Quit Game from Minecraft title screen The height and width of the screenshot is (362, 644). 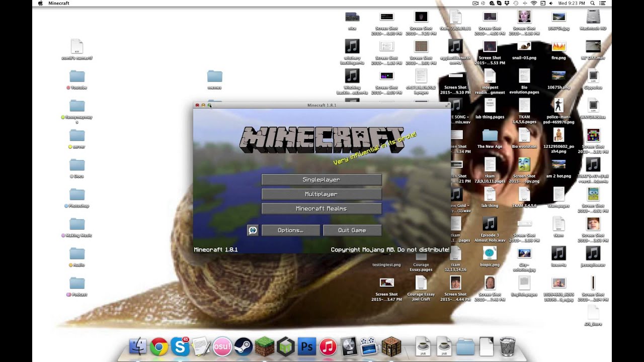click(x=352, y=230)
